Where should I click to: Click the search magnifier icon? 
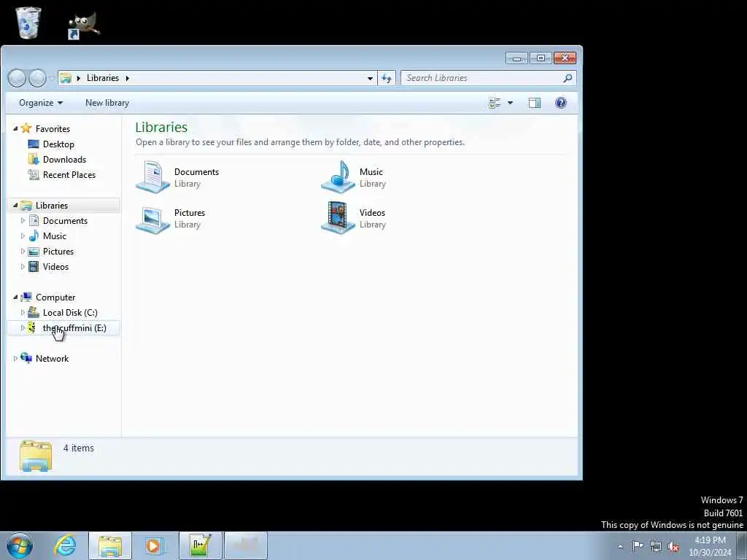568,78
